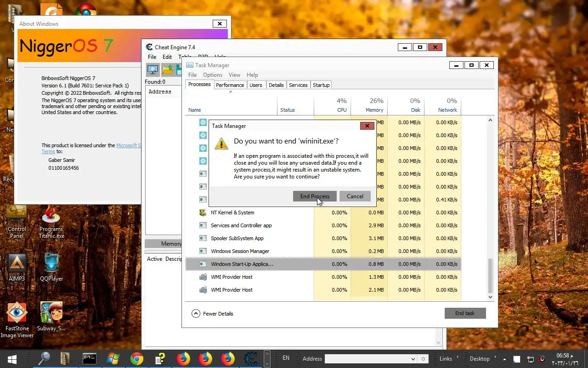Image resolution: width=588 pixels, height=368 pixels.
Task: Click the process list scroll-down arrow
Action: (x=490, y=297)
